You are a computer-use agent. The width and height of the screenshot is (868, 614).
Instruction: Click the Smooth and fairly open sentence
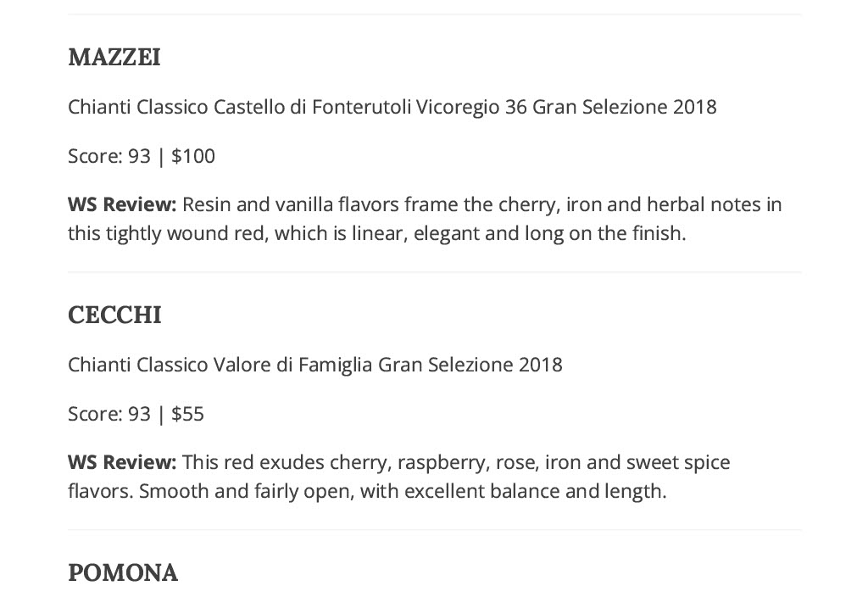pos(403,490)
